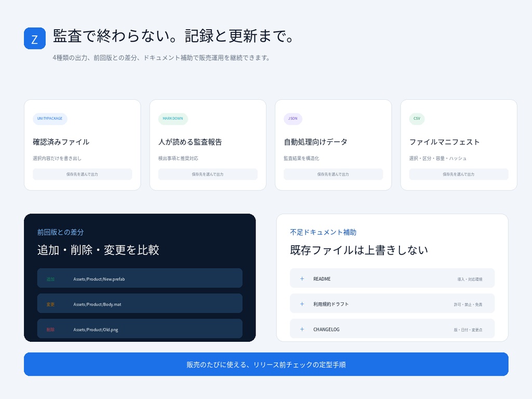The height and width of the screenshot is (399, 532).
Task: Click the blue 販売のたびに使える banner button
Action: click(x=266, y=364)
